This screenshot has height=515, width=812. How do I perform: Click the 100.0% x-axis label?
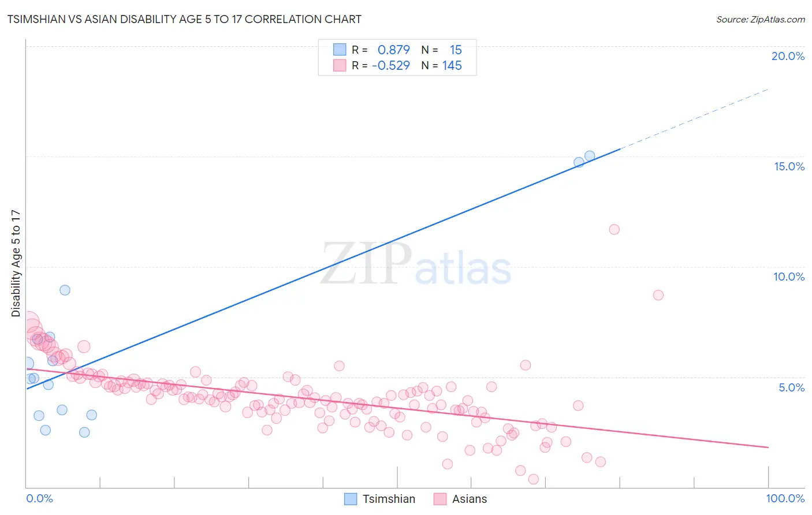tap(785, 498)
